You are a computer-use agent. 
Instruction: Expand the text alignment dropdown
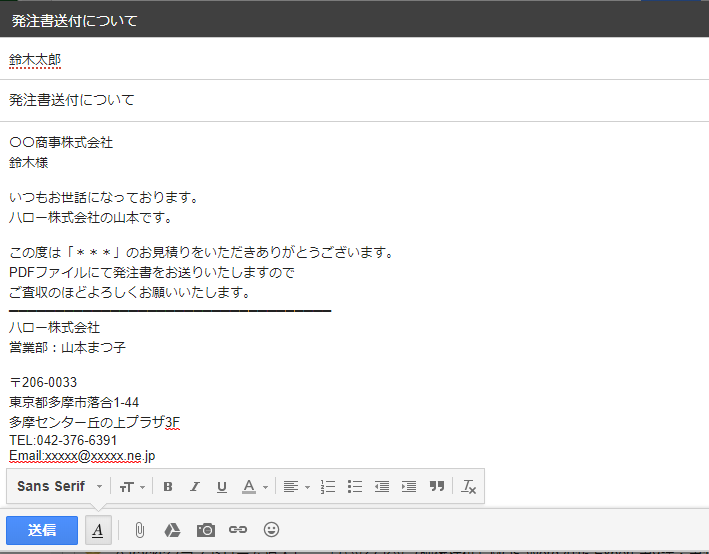click(295, 487)
